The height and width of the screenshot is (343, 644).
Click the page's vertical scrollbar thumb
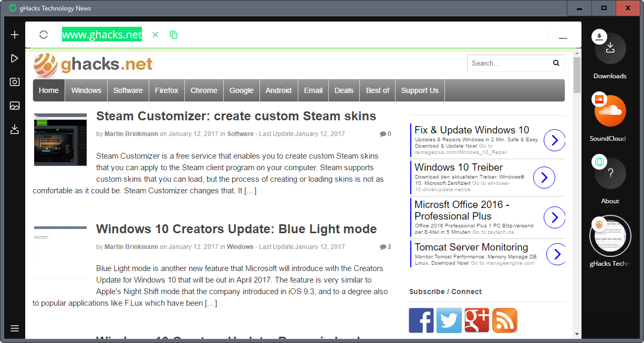(577, 75)
